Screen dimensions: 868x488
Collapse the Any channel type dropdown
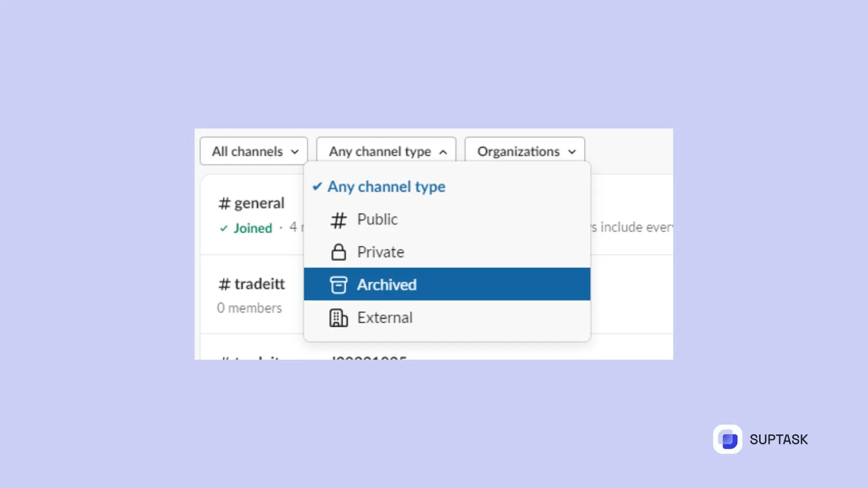click(386, 151)
